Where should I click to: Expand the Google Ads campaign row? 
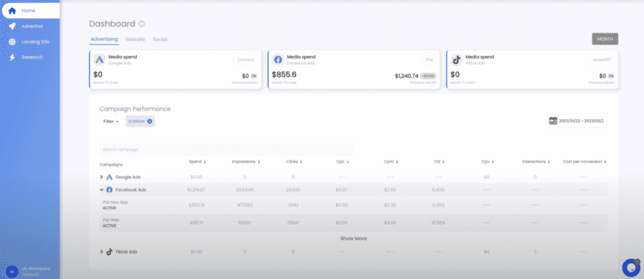[x=102, y=177]
